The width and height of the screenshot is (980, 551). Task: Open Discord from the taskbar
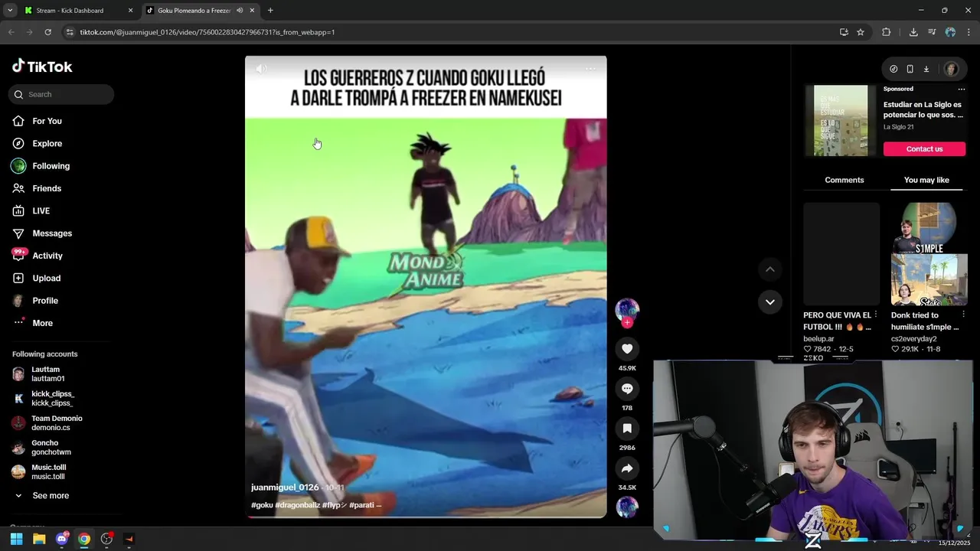pyautogui.click(x=62, y=539)
